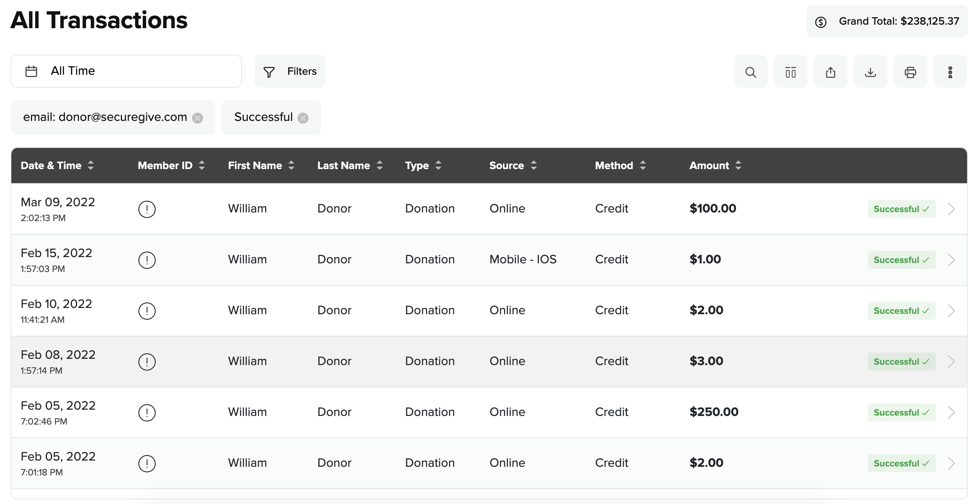Click Member ID warning icon for Feb 15 row
This screenshot has height=504, width=980.
(x=147, y=260)
